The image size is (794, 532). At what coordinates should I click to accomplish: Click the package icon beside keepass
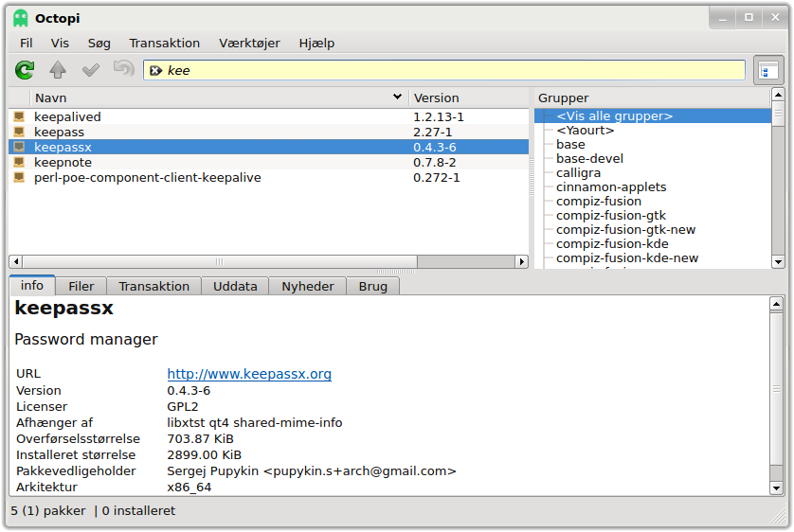tap(19, 132)
